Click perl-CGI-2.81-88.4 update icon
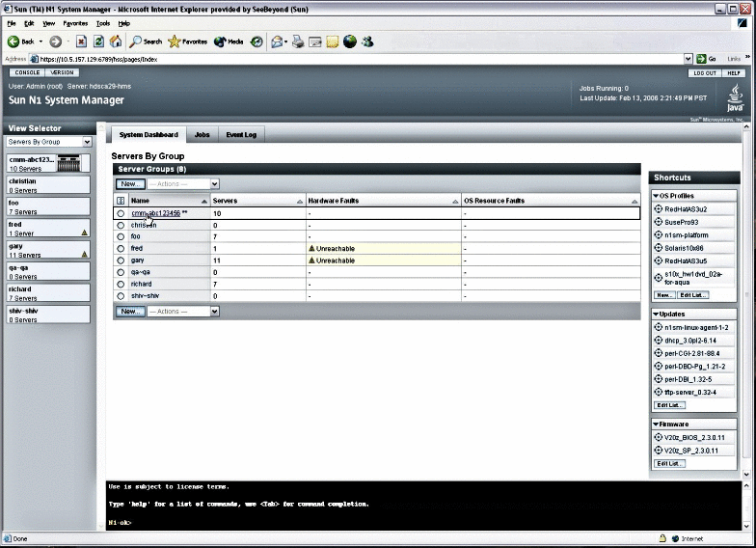This screenshot has height=548, width=756. pos(658,353)
